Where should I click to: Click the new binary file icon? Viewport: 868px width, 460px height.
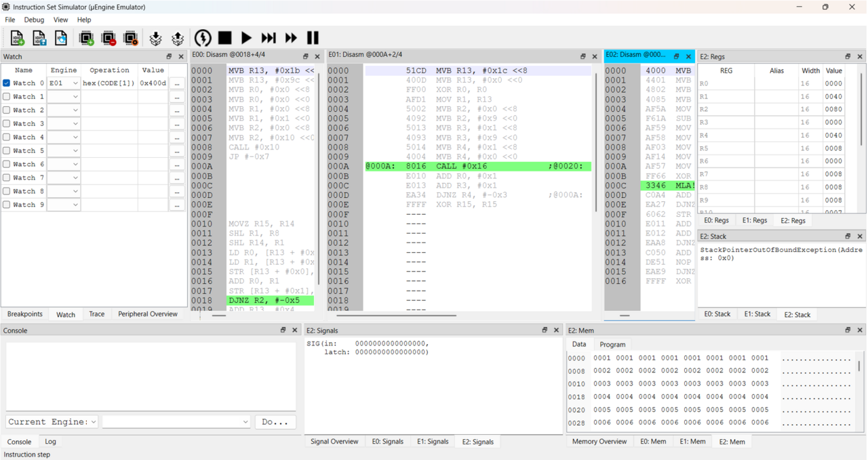(x=17, y=38)
